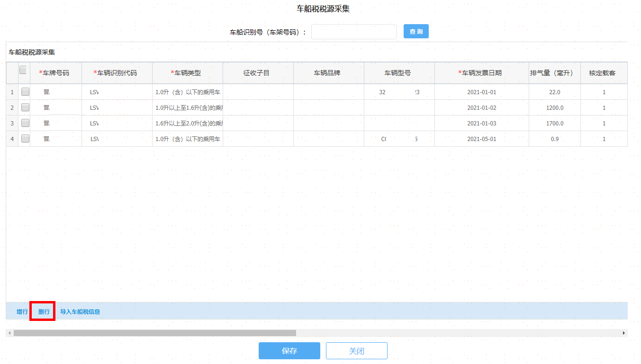Toggle the select-all header checkbox
This screenshot has width=641, height=364.
tap(23, 70)
